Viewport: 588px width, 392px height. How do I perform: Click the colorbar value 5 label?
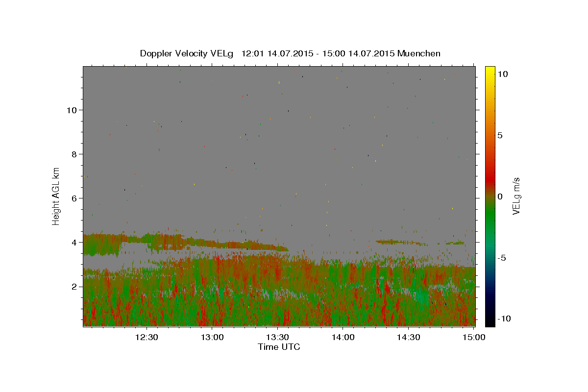coord(500,135)
